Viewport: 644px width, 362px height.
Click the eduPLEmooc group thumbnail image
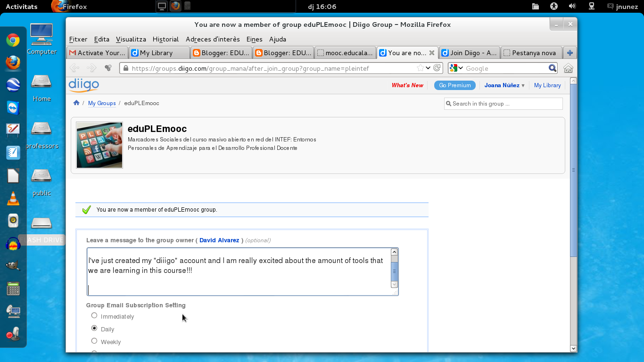point(99,145)
